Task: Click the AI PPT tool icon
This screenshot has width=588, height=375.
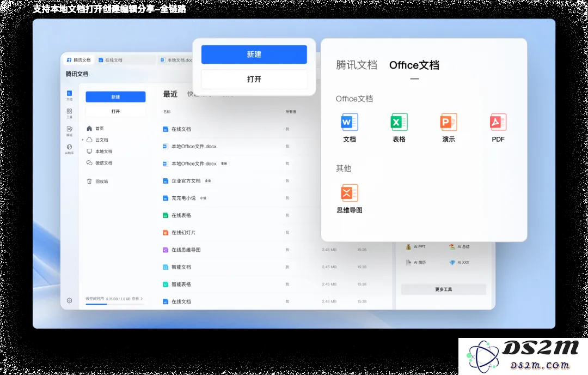Action: (x=408, y=246)
